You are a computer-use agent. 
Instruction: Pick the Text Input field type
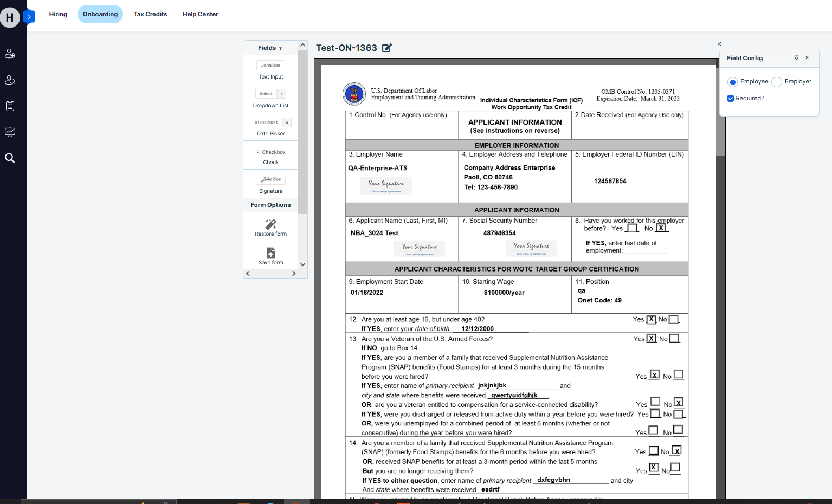[x=270, y=70]
